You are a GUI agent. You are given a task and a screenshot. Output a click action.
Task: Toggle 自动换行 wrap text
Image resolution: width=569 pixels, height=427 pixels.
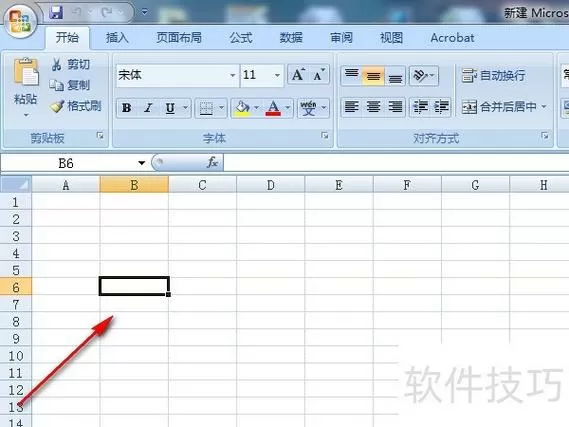[494, 75]
